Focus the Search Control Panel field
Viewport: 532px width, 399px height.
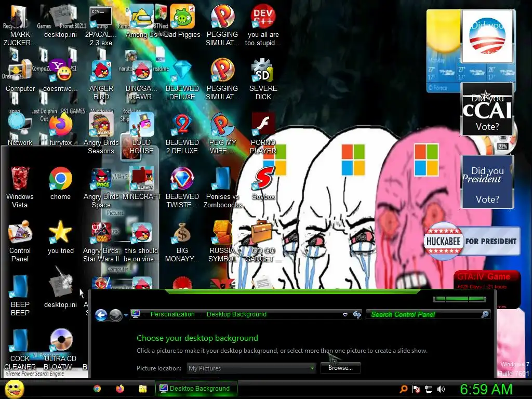(428, 314)
